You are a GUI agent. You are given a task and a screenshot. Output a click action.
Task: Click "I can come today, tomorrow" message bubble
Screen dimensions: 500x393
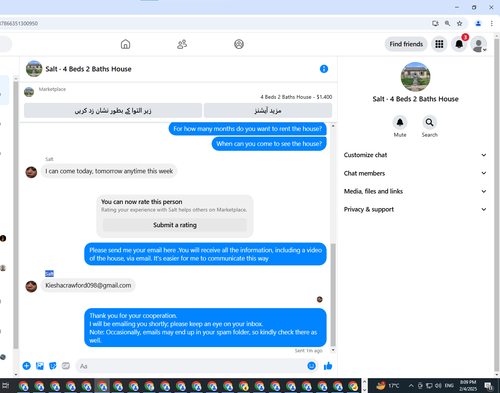pos(109,171)
